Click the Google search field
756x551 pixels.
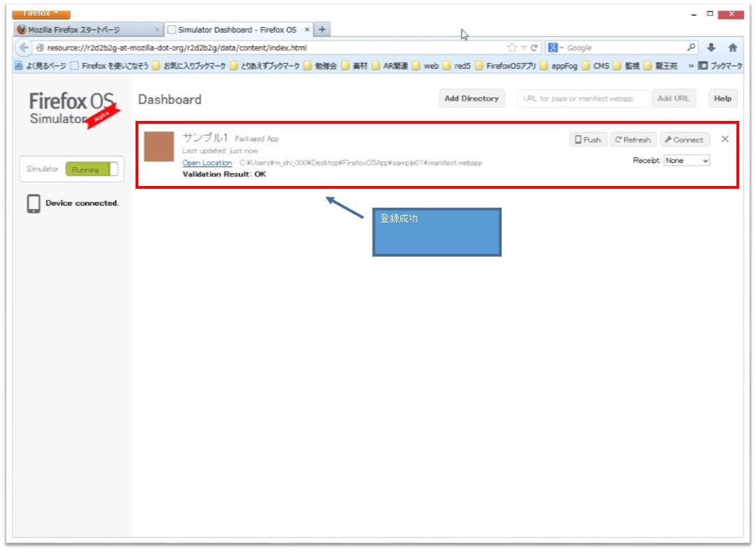point(625,48)
